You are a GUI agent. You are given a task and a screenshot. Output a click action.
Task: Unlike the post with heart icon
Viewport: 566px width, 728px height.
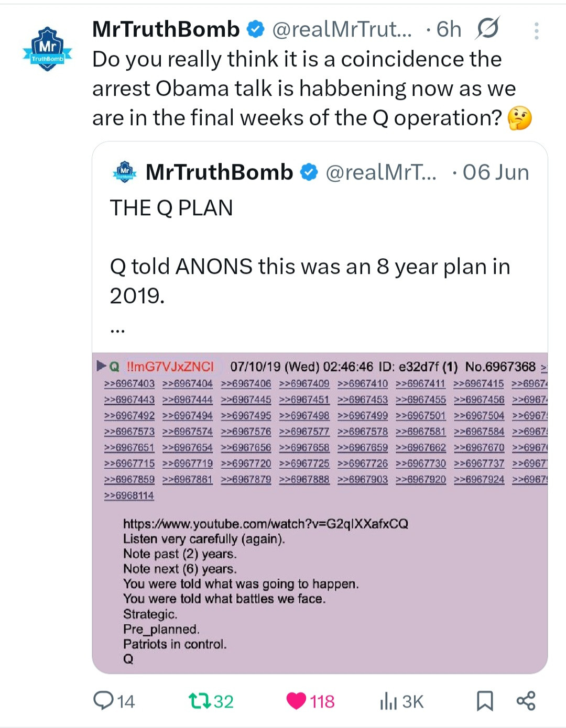pos(296,700)
